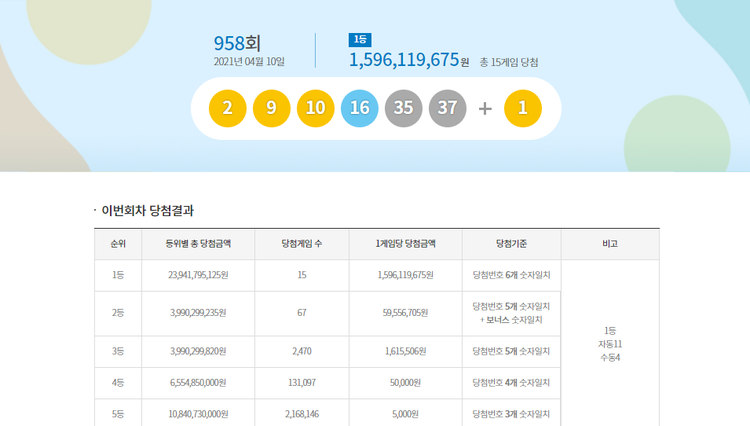Click the 1게임당 당첨금액 column header
The width and height of the screenshot is (750, 426).
click(406, 244)
